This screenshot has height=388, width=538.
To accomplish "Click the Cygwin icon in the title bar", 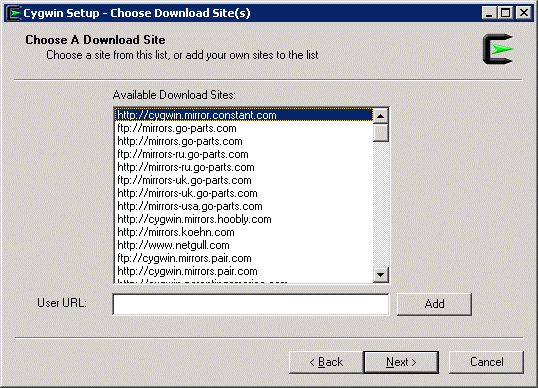I will (14, 13).
